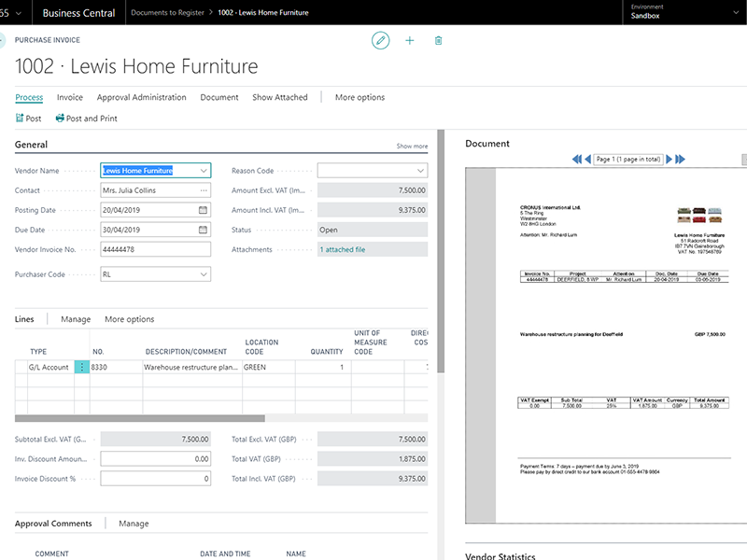The height and width of the screenshot is (560, 747).
Task: Open the app launcher chevron beside 365
Action: [19, 13]
